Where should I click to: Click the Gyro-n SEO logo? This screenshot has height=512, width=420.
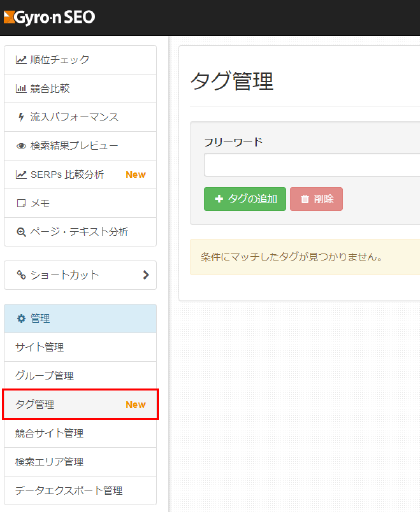(49, 18)
